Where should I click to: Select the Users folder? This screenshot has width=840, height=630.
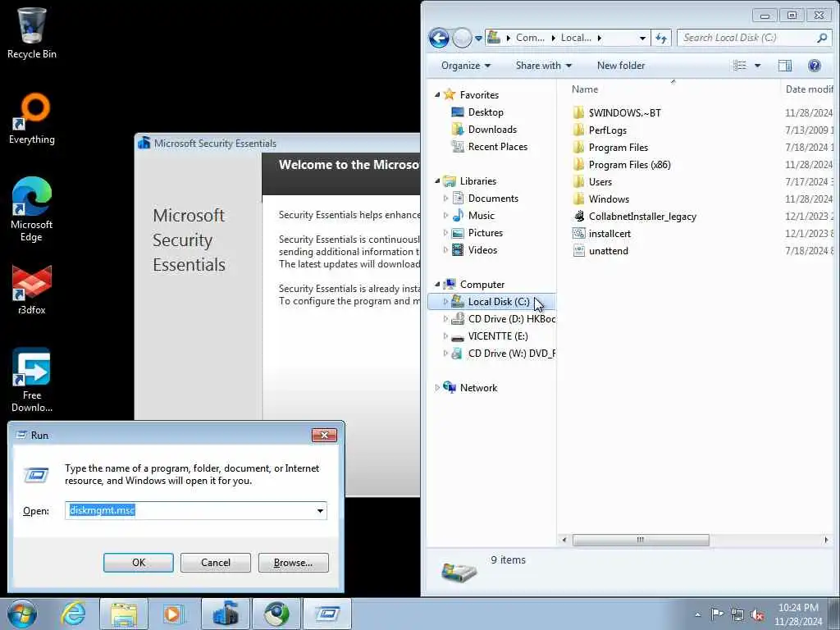click(600, 181)
